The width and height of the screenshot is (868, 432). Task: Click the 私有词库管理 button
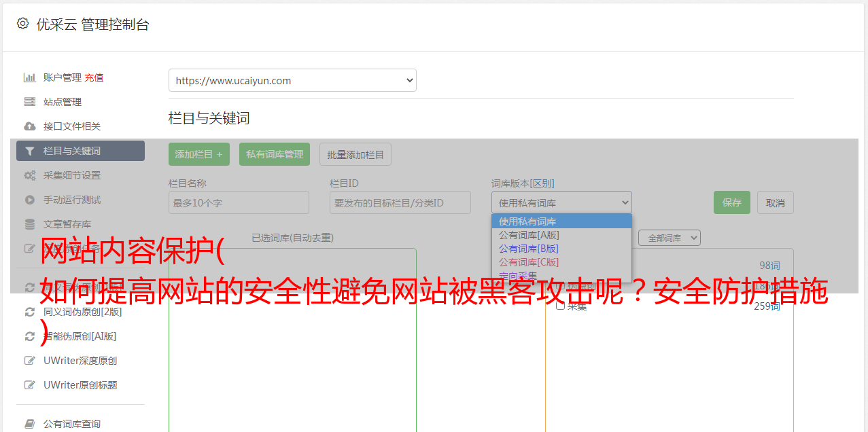(275, 154)
